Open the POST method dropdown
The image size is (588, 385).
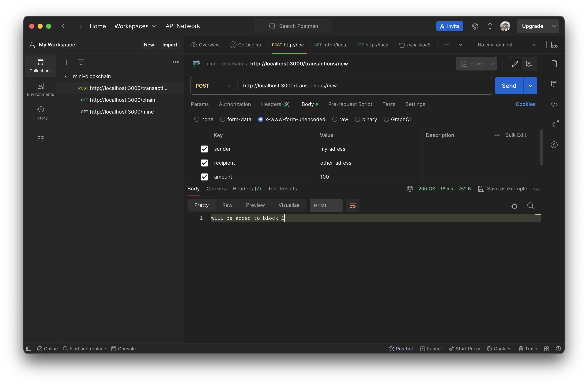point(213,86)
